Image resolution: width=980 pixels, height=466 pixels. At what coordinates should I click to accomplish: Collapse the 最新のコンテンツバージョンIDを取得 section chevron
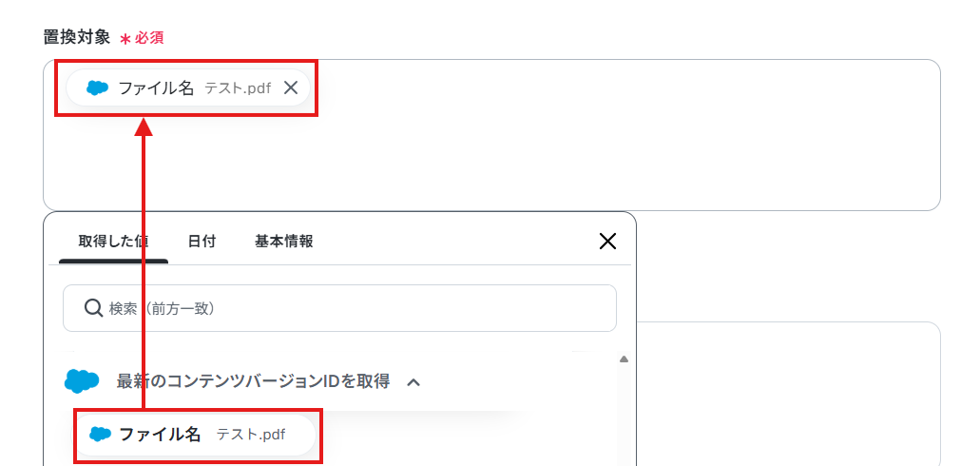(413, 381)
